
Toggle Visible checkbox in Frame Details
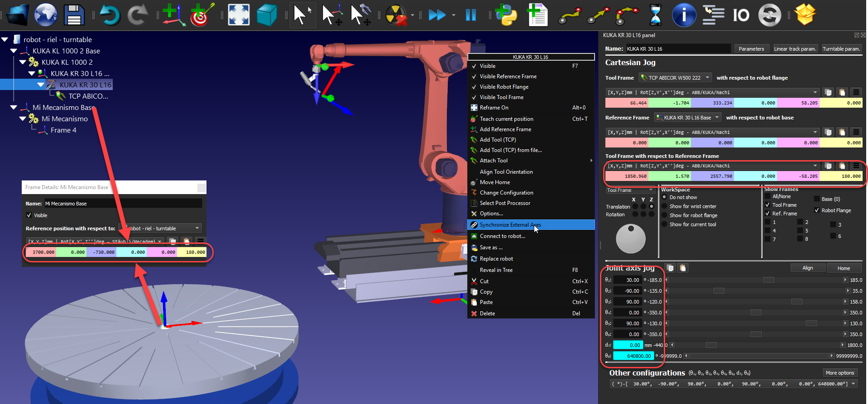click(29, 215)
